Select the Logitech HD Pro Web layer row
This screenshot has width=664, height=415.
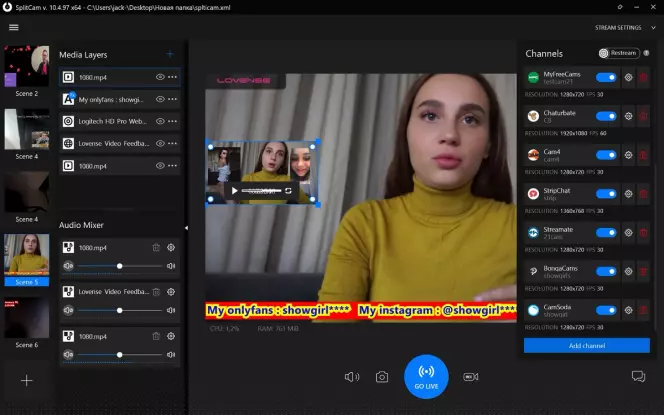[120, 121]
